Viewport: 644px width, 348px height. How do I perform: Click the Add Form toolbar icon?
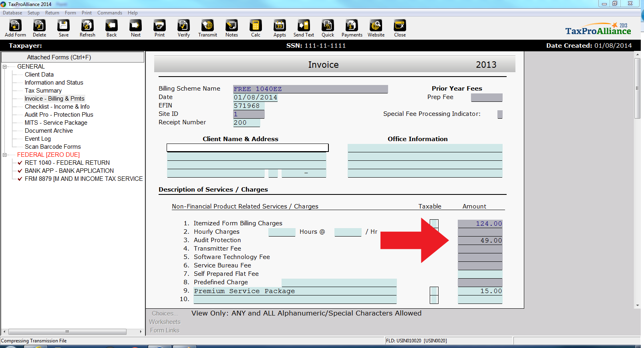[x=15, y=28]
